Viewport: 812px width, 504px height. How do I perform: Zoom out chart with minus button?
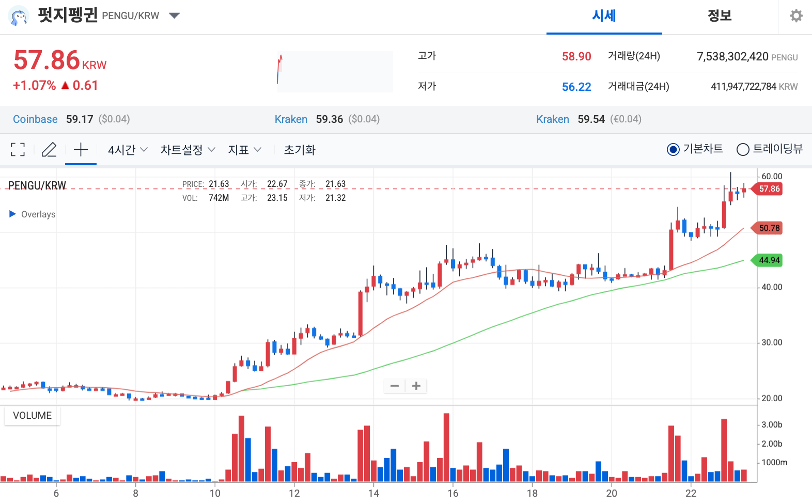(395, 386)
